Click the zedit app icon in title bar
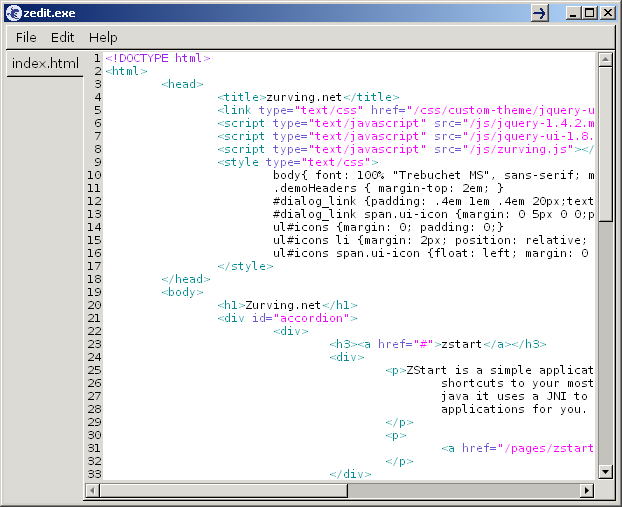The width and height of the screenshot is (622, 507). click(x=13, y=12)
